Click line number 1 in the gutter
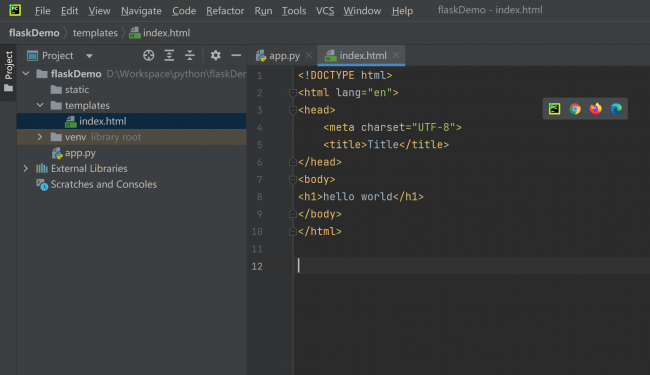The height and width of the screenshot is (375, 650). click(x=260, y=75)
